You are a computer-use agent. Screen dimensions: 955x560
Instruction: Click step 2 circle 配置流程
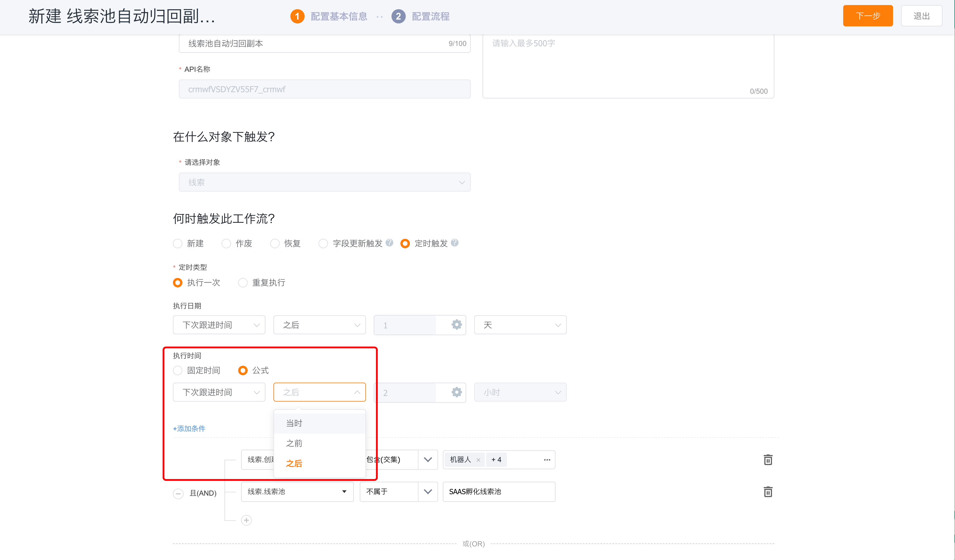[398, 16]
